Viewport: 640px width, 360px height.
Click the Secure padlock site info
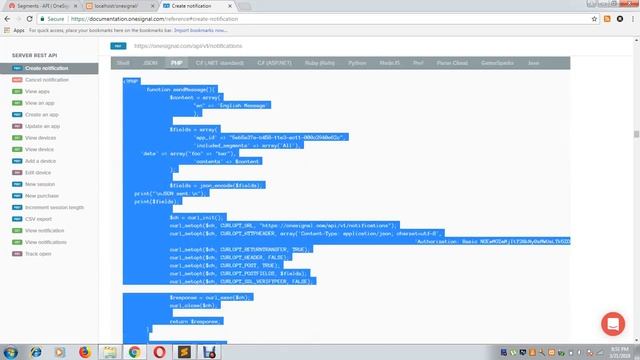(52, 19)
